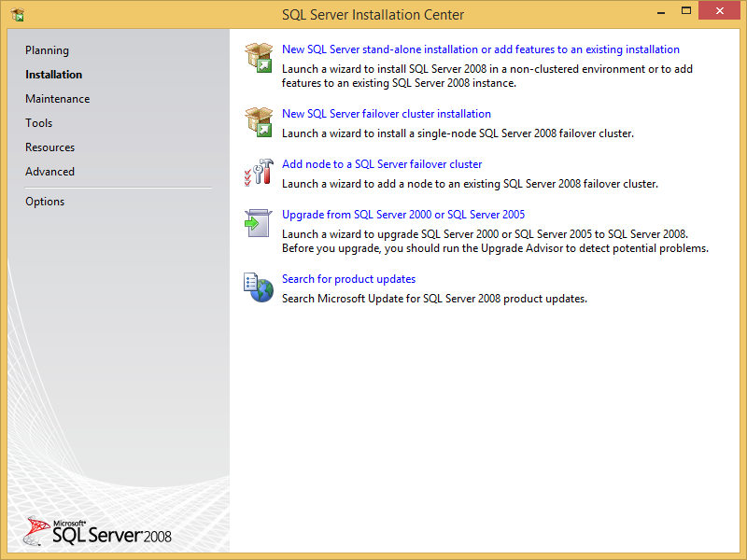The image size is (747, 560).
Task: Select Tools in the sidebar
Action: (38, 122)
